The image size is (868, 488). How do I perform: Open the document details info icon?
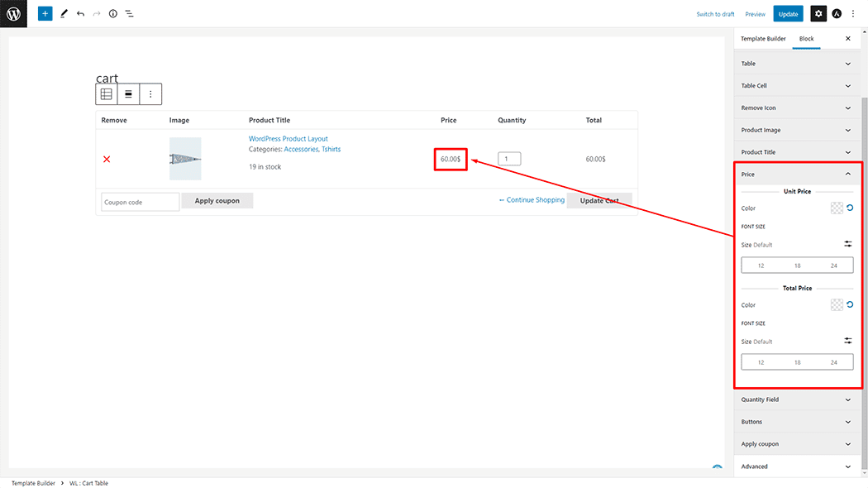(113, 14)
